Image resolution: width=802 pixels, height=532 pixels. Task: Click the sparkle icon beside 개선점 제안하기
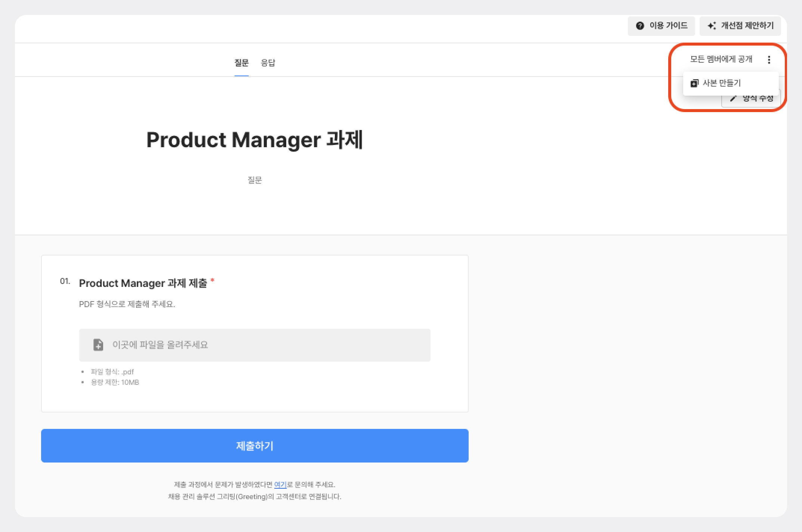pos(712,26)
